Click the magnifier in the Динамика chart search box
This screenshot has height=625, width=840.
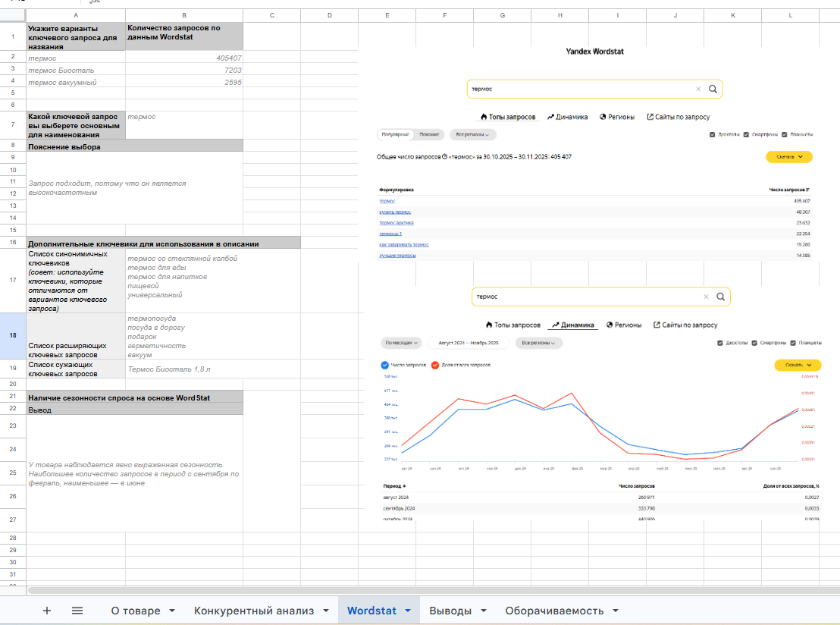[720, 297]
